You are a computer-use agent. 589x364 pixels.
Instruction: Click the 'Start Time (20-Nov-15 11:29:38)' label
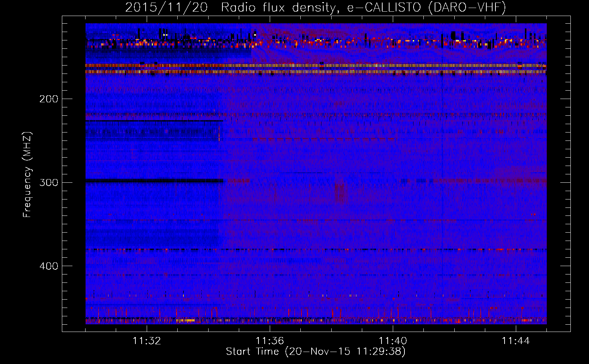click(316, 352)
